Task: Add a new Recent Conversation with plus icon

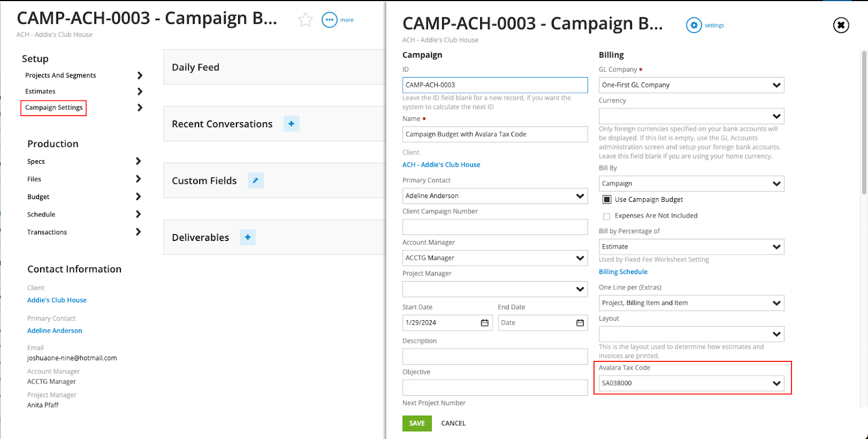Action: (x=291, y=124)
